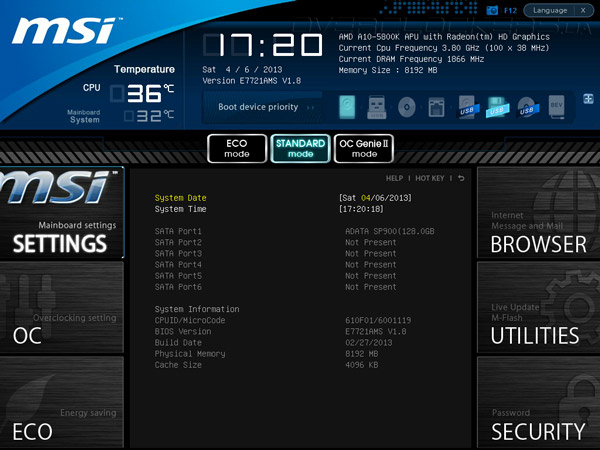
Task: Select the SATA Port5 entry
Action: 178,276
